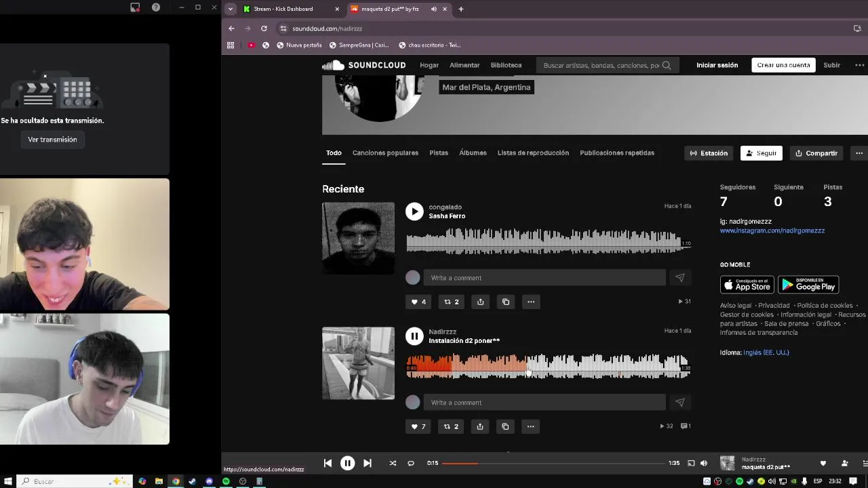Click the comment field under Instalación d2
Image resolution: width=868 pixels, height=488 pixels.
point(545,403)
